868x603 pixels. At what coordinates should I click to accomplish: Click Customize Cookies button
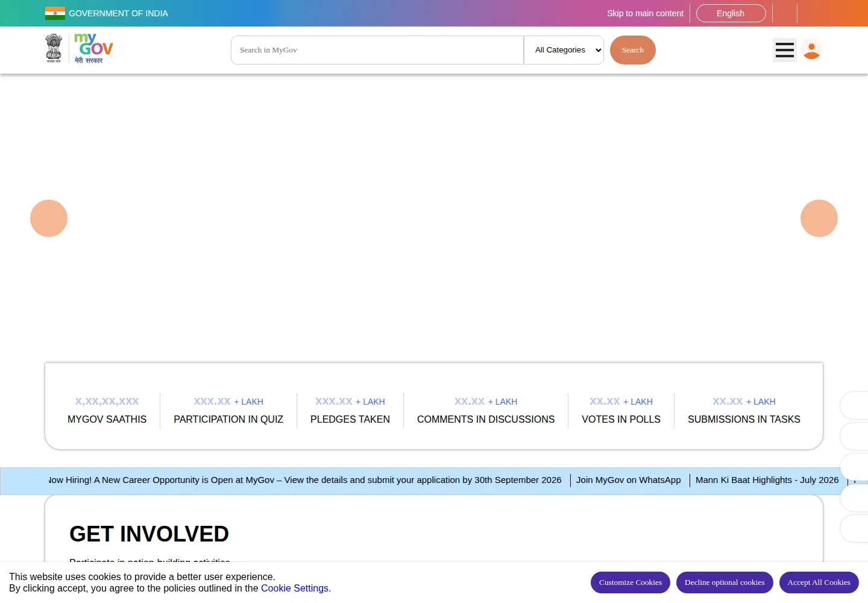point(631,582)
